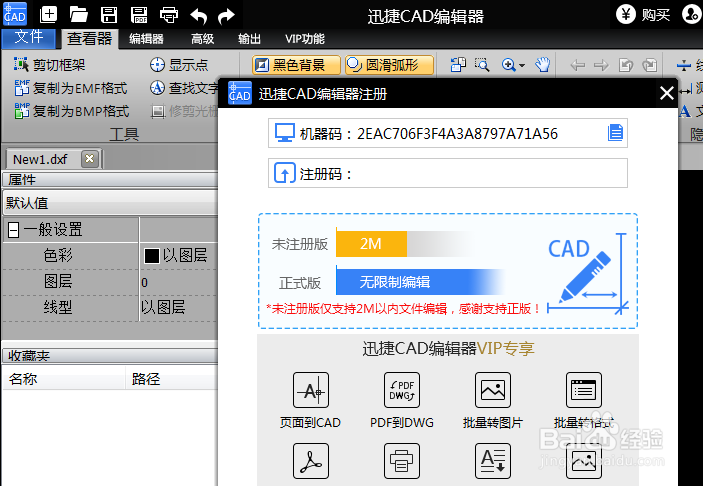Undo the last action
703x486 pixels.
click(199, 16)
